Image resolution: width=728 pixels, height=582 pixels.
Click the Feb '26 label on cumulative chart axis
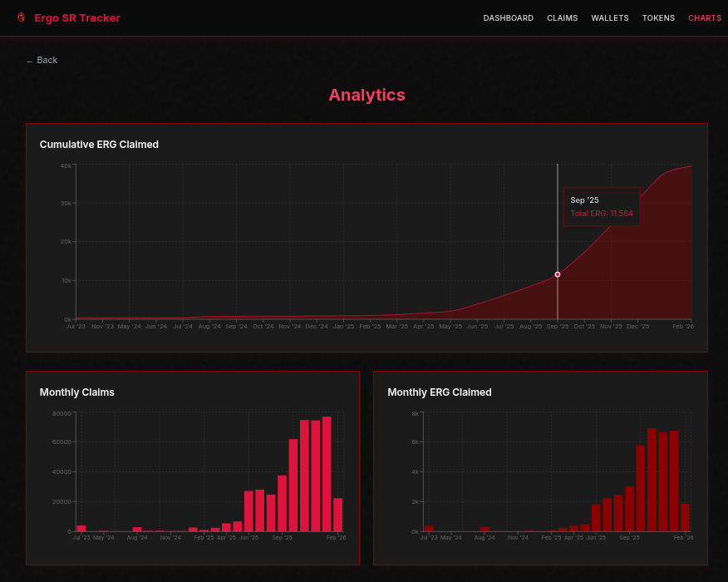pos(683,327)
